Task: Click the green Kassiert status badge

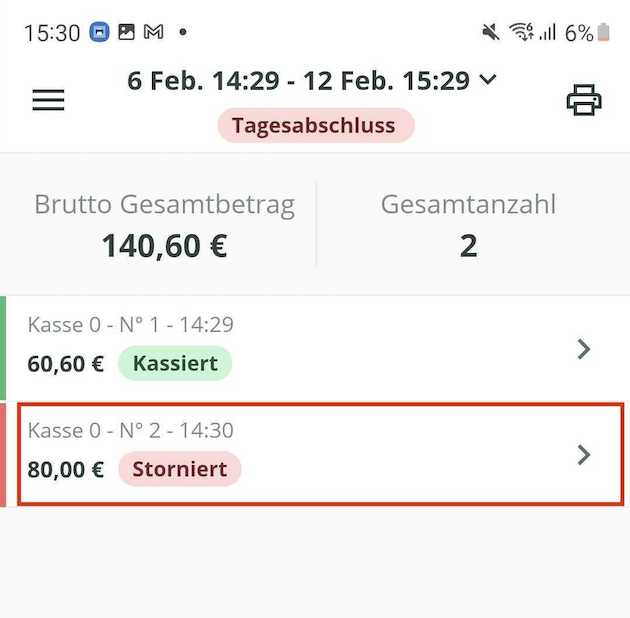Action: (x=175, y=363)
